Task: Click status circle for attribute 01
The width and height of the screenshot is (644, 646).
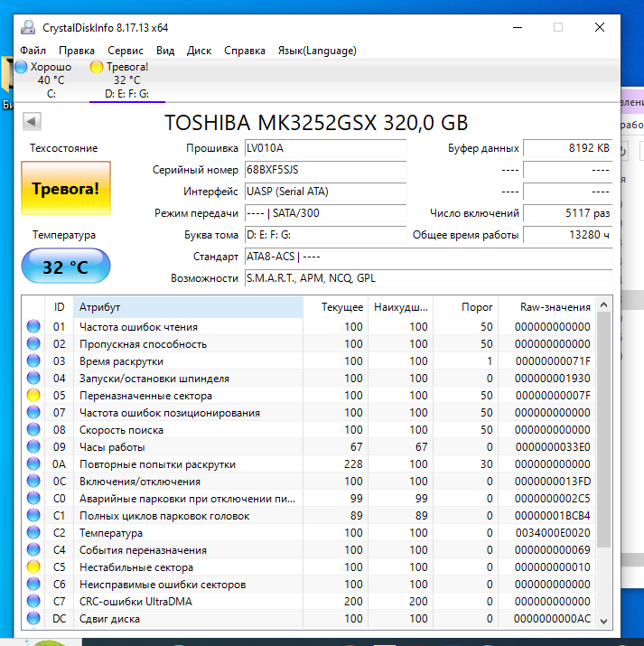Action: click(x=33, y=326)
